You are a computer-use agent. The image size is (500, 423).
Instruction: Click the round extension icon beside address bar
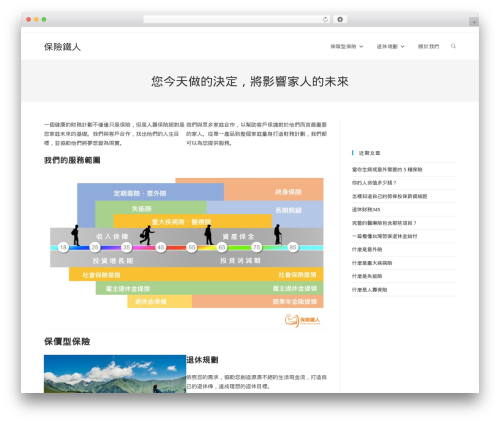coord(340,19)
